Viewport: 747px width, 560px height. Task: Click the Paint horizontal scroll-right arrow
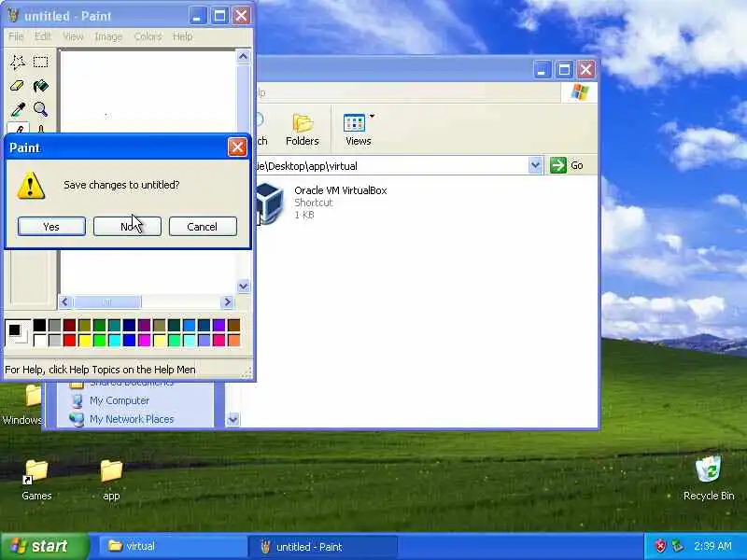228,301
